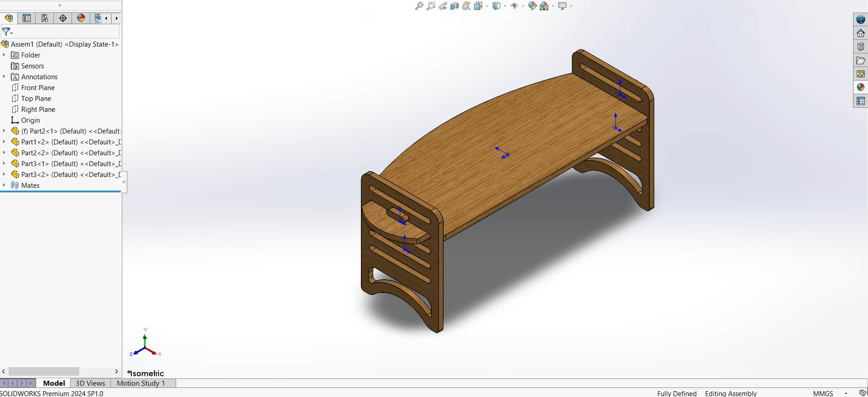
Task: Click the Edit Appearance icon
Action: (532, 6)
